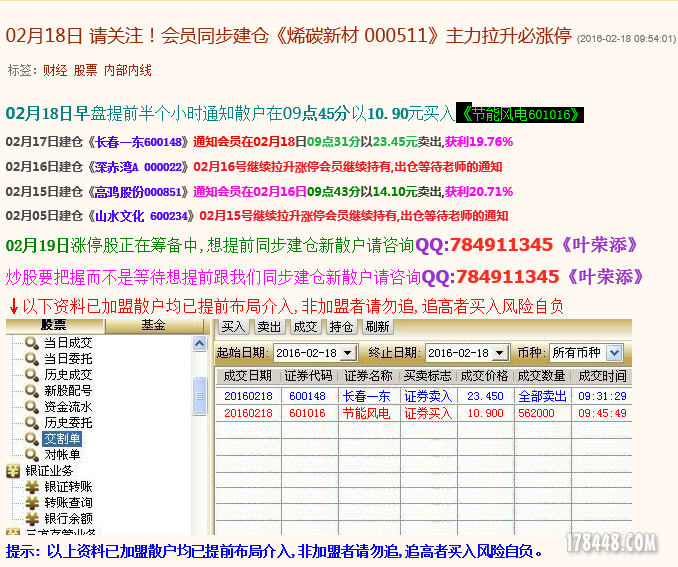
Task: Sort by 买卖标志 column header
Action: point(428,376)
